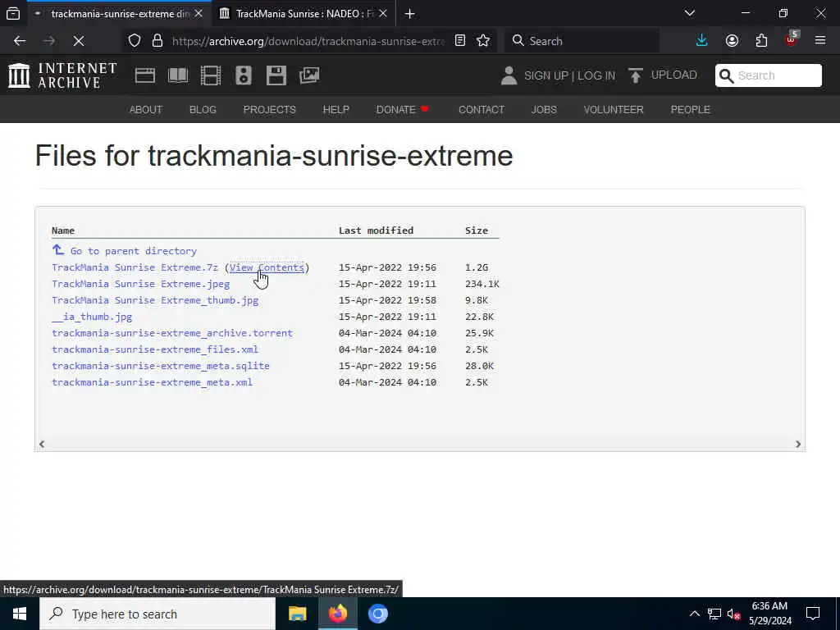The width and height of the screenshot is (840, 630).
Task: Close the trackmania-sunrise-extreme tab
Action: [x=199, y=14]
